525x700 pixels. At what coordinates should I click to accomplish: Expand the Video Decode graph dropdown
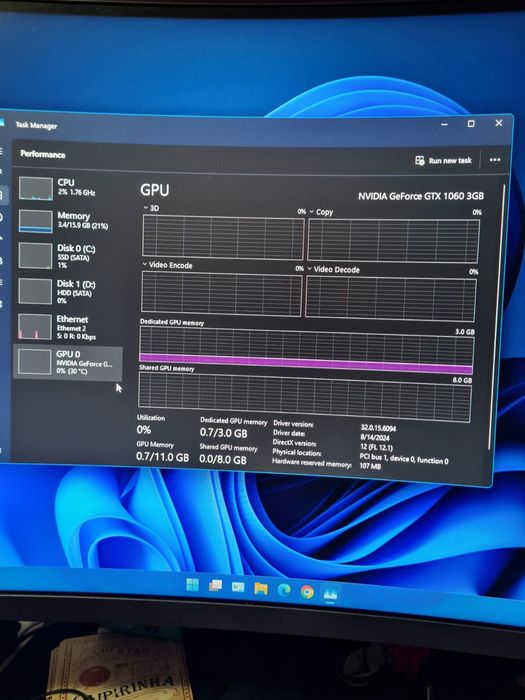click(309, 269)
